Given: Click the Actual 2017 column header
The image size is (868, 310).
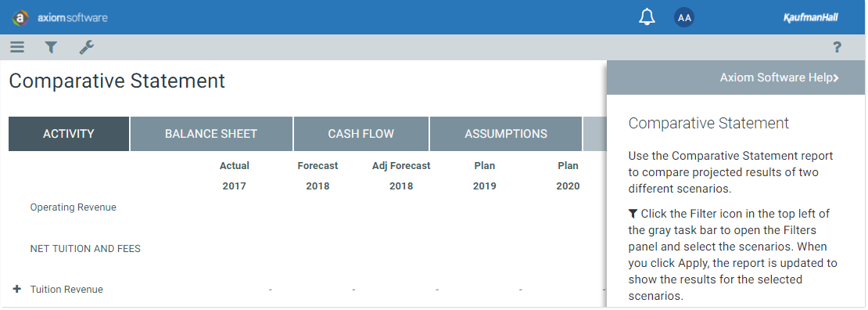Looking at the screenshot, I should click(x=234, y=176).
